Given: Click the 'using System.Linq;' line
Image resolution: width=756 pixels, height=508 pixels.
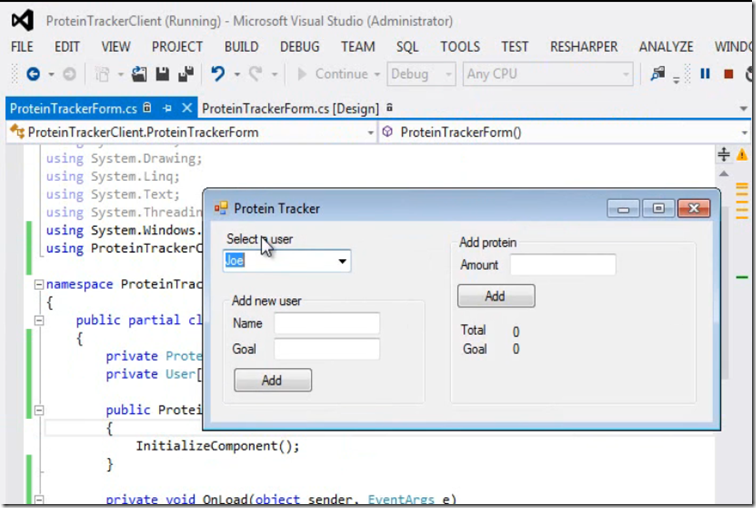Looking at the screenshot, I should (x=113, y=177).
